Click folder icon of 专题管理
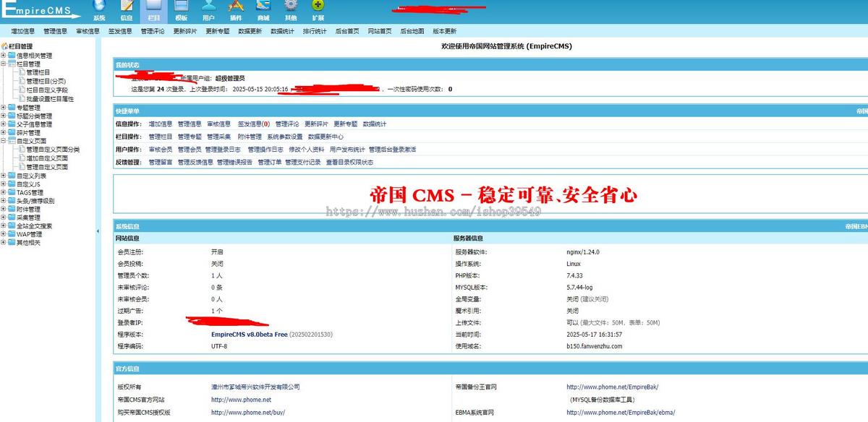This screenshot has height=422, width=868. tap(12, 107)
